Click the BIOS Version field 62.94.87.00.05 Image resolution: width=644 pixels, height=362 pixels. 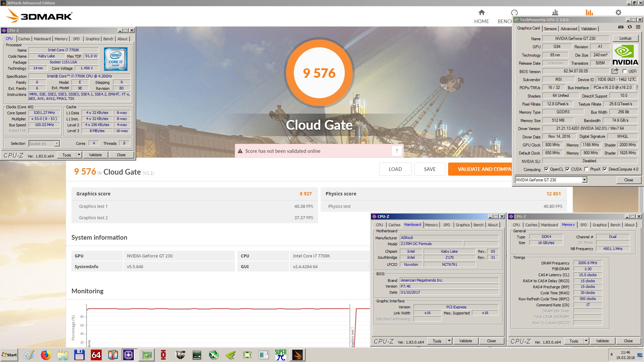[576, 71]
